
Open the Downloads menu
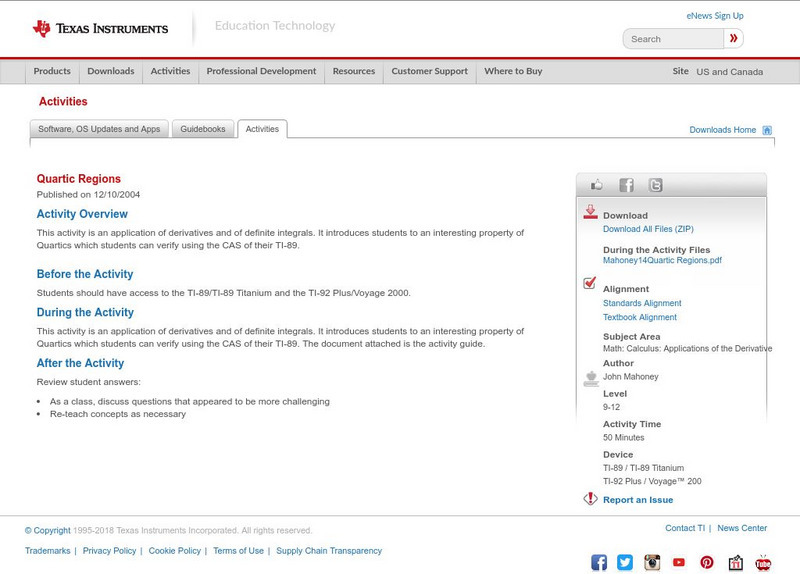click(x=111, y=71)
